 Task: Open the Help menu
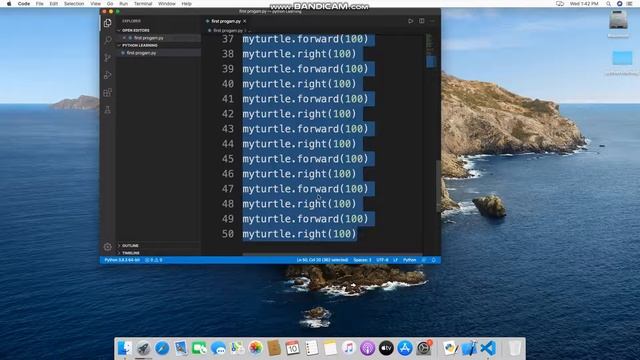coord(187,4)
